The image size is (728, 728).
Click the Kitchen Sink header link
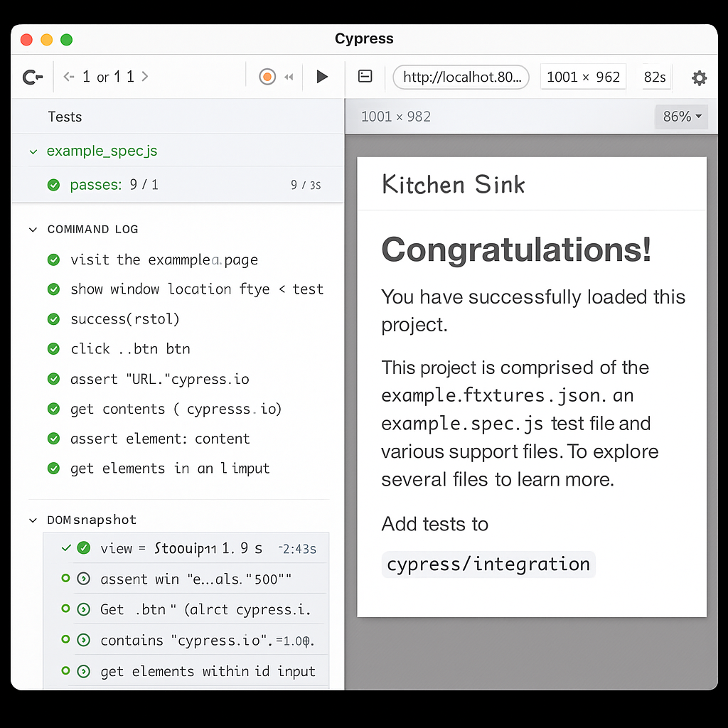[x=453, y=185]
